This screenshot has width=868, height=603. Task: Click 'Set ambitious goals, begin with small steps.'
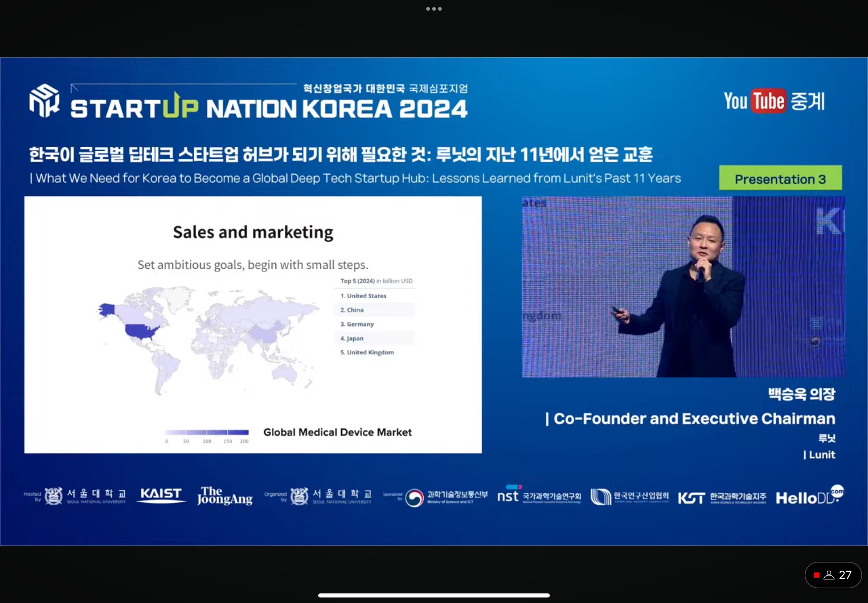point(253,265)
